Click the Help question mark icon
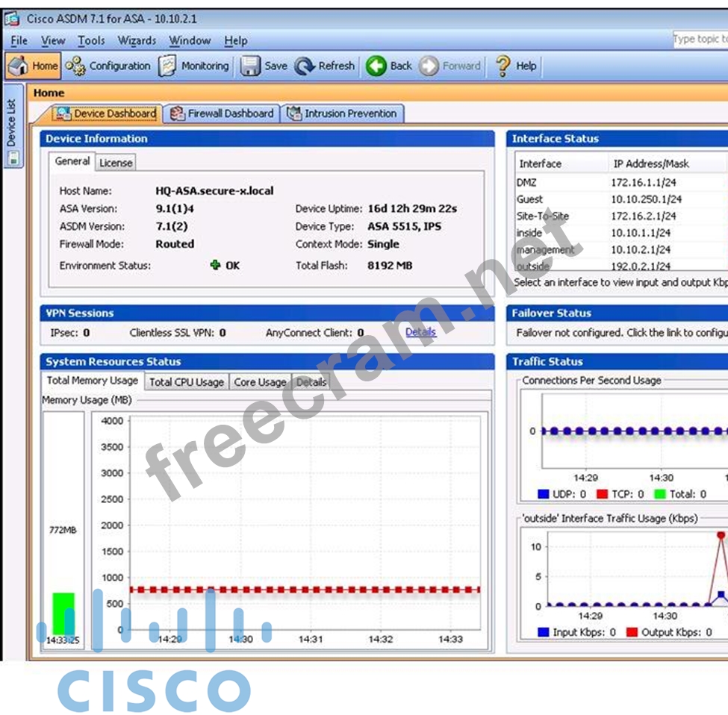 [503, 66]
